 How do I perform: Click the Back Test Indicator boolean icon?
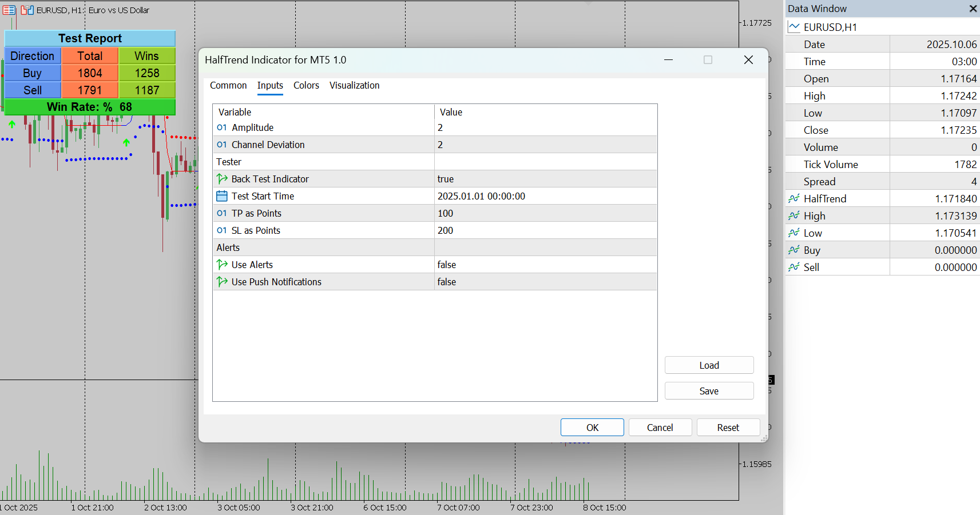[x=222, y=179]
